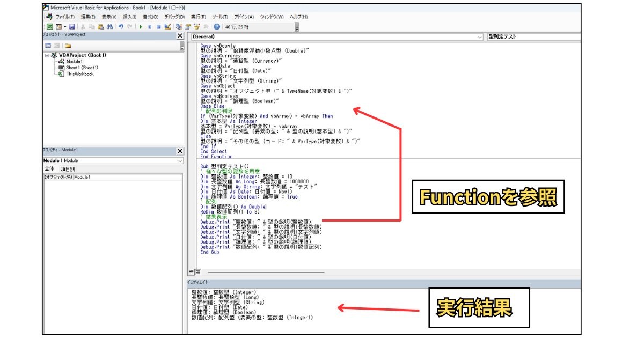Save Book1 with the floppy disk icon
Screen dimensions: 644x338
72,26
